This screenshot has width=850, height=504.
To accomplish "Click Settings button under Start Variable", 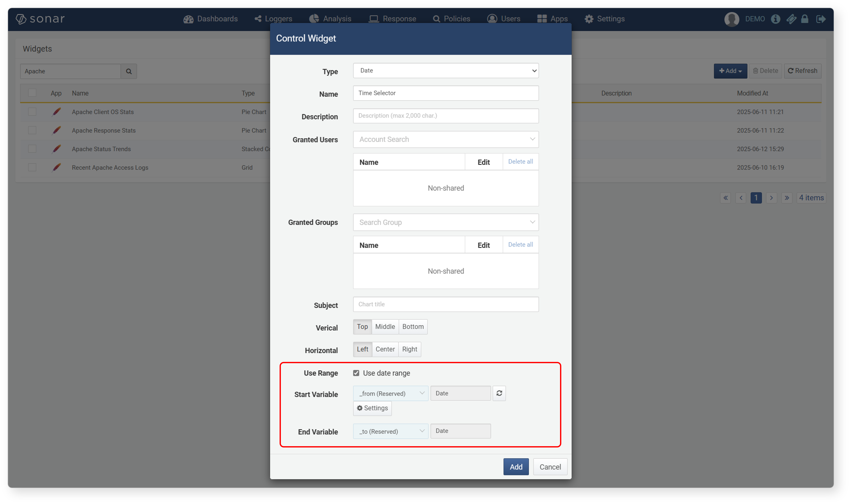I will 372,408.
